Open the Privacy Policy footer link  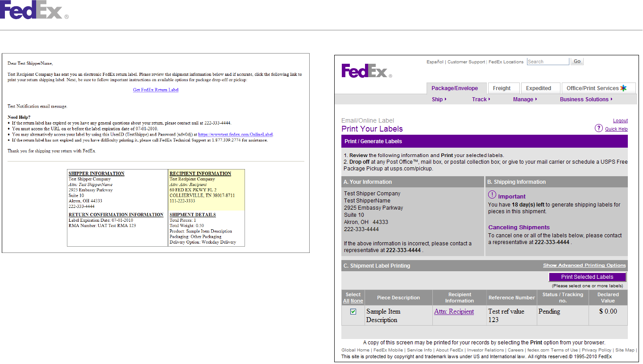[x=597, y=350]
